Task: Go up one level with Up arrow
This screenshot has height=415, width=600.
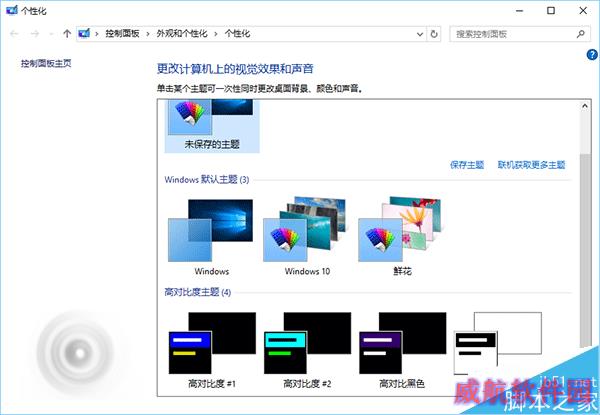Action: [x=67, y=34]
